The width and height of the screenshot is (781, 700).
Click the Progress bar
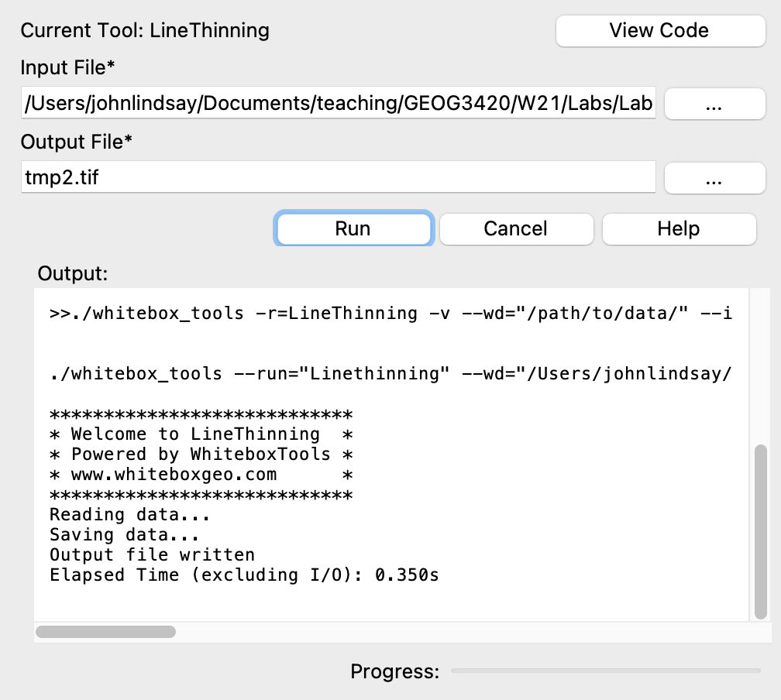604,672
